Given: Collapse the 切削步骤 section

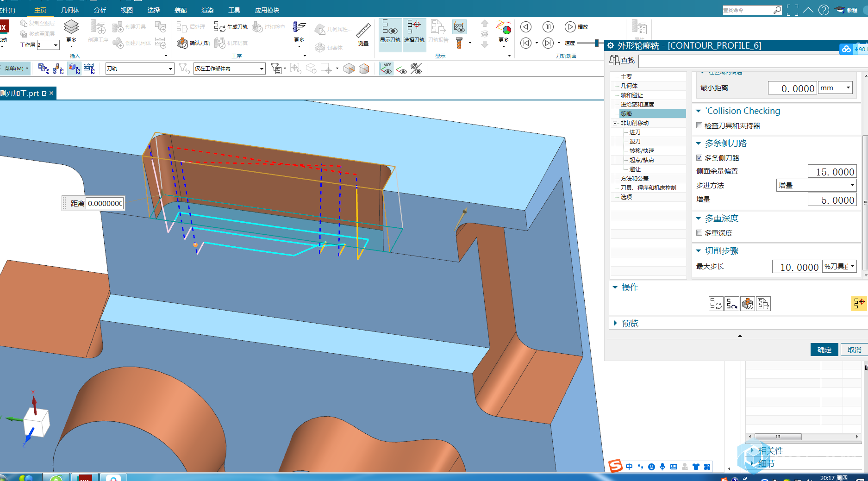Looking at the screenshot, I should click(x=699, y=250).
